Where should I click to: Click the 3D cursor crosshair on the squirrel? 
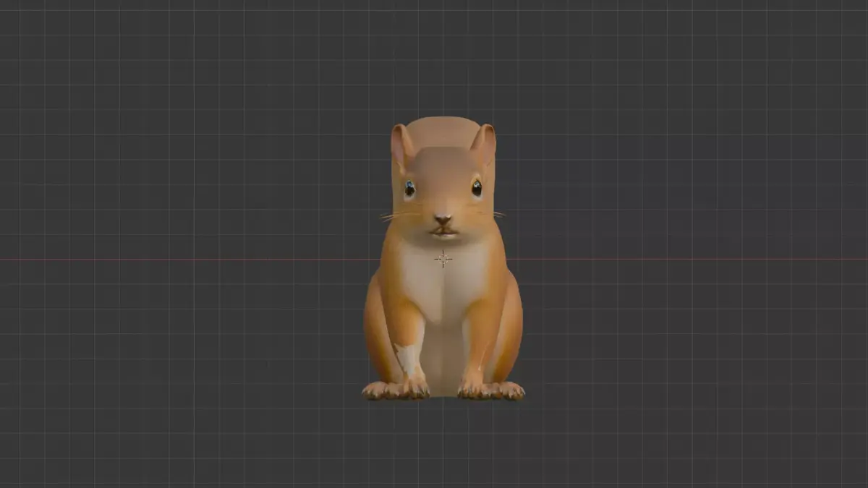tap(443, 259)
